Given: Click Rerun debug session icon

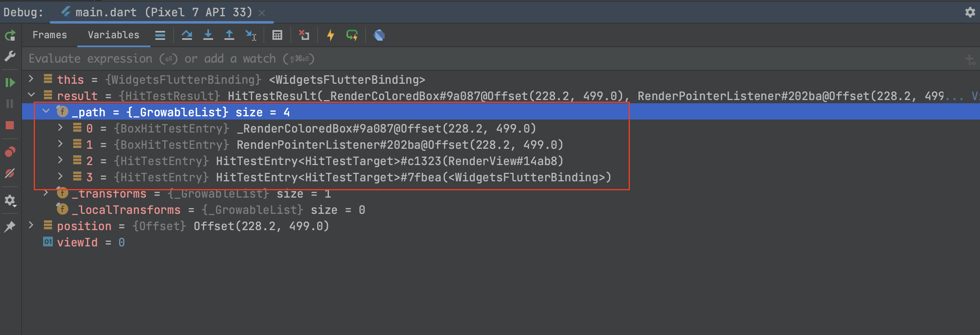Looking at the screenshot, I should pyautogui.click(x=10, y=36).
